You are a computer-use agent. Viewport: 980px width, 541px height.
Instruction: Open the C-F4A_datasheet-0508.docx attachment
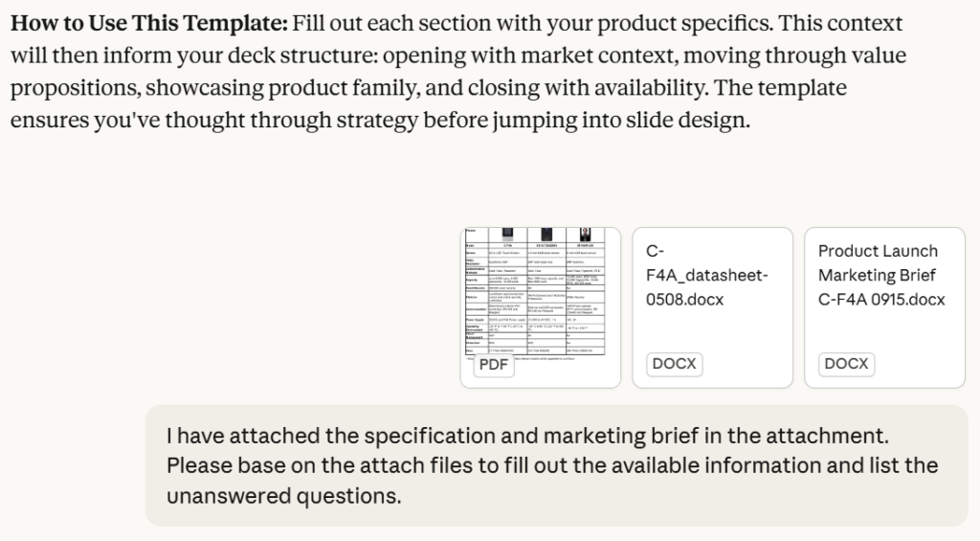pyautogui.click(x=712, y=306)
